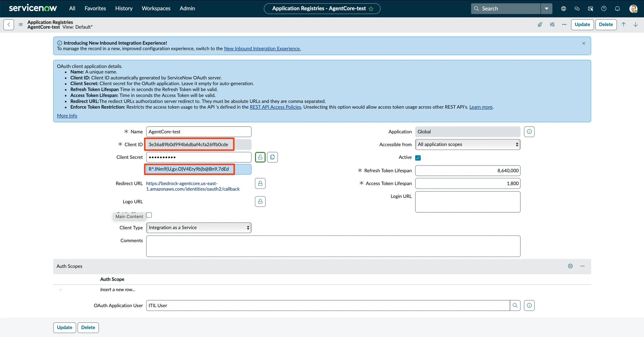Go back with the left chevron button

[9, 24]
